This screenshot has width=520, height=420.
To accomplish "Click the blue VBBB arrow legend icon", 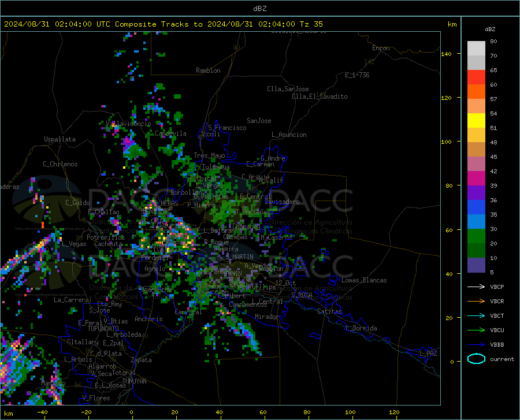I will 476,345.
